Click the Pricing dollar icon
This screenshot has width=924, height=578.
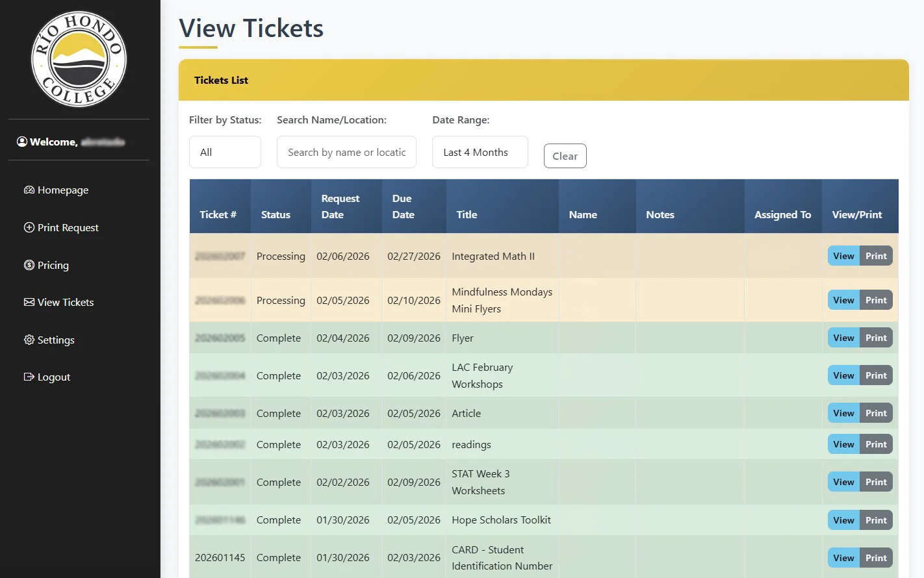point(29,265)
